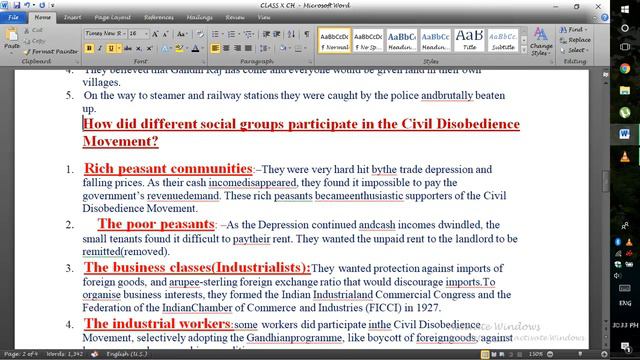Open the font size dropdown
The width and height of the screenshot is (640, 360).
click(x=146, y=34)
